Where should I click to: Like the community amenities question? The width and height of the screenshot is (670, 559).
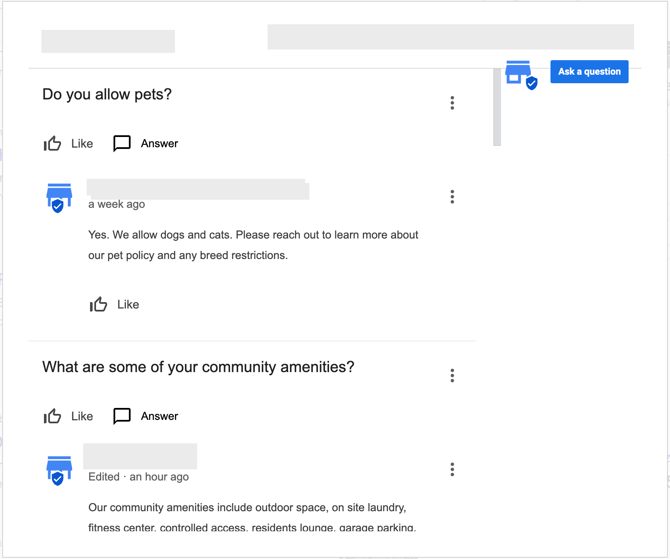(x=53, y=417)
